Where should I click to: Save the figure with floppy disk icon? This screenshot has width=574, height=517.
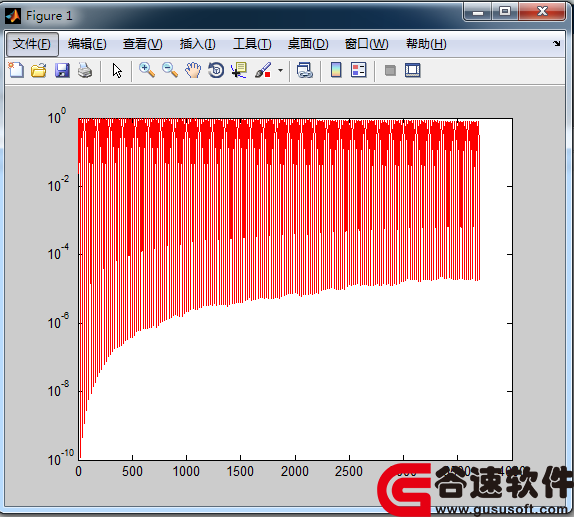pos(62,70)
